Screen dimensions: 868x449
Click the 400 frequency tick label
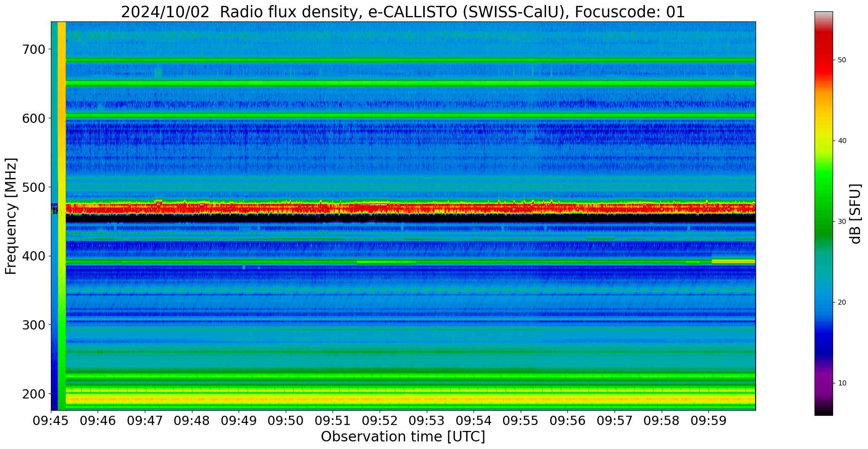[x=33, y=256]
